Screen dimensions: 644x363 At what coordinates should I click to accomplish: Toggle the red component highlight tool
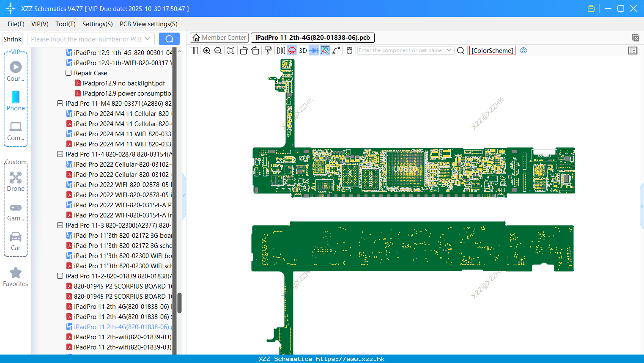pyautogui.click(x=292, y=50)
